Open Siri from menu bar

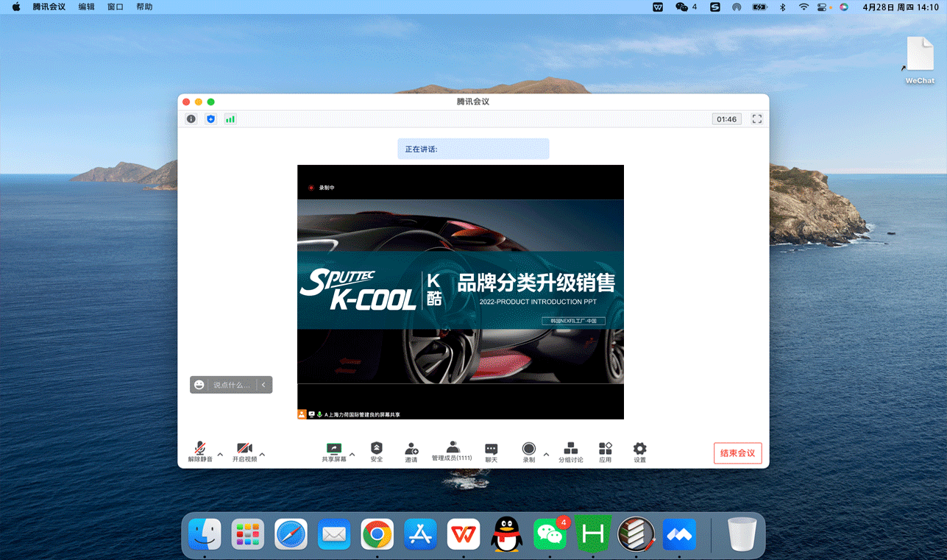[844, 7]
